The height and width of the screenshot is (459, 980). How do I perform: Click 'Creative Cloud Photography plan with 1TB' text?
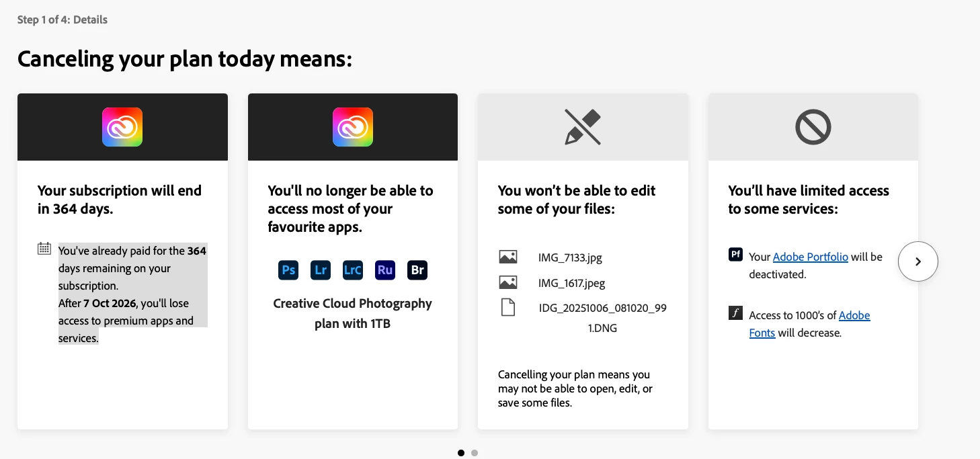pyautogui.click(x=353, y=313)
